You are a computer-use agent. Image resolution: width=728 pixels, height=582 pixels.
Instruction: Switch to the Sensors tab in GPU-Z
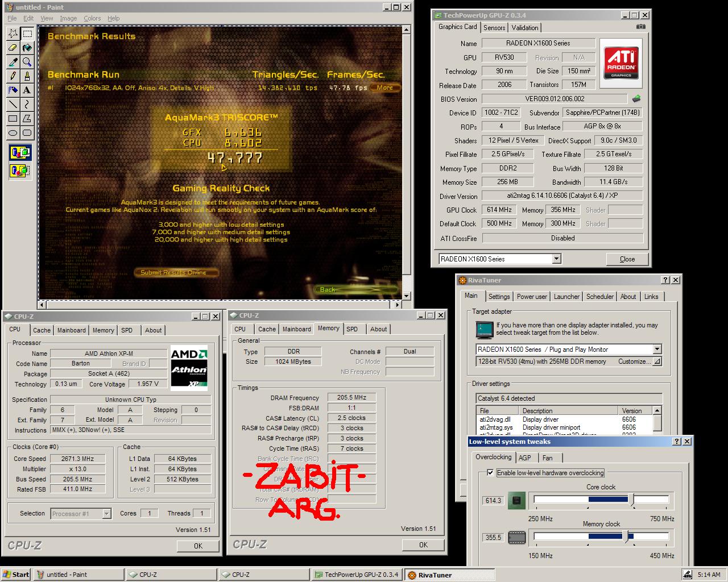point(494,27)
